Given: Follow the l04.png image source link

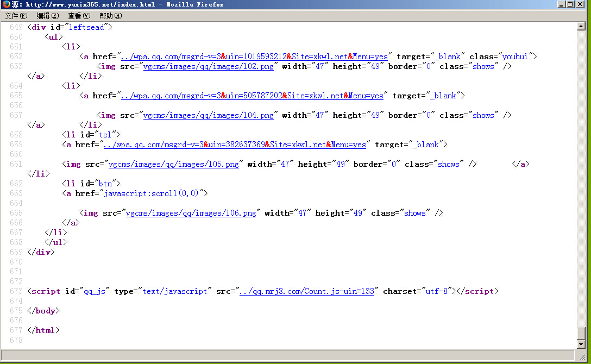Looking at the screenshot, I should point(208,115).
